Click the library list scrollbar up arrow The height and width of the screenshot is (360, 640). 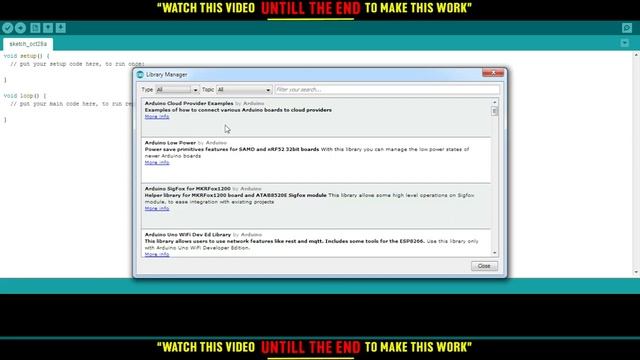click(x=494, y=102)
